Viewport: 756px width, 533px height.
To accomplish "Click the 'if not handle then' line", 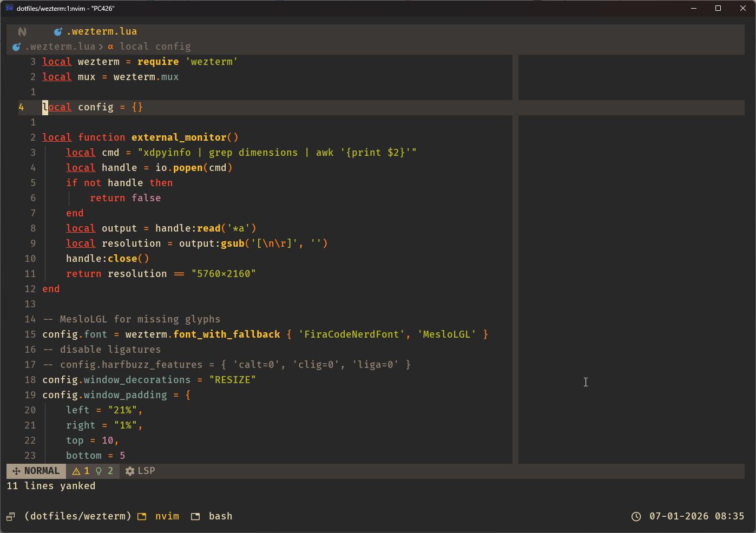I will tap(120, 183).
